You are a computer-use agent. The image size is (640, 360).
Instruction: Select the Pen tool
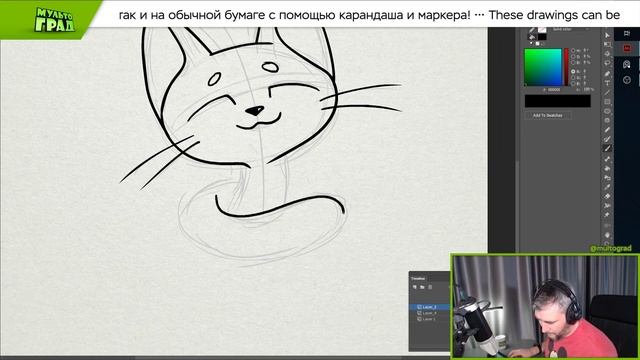(x=607, y=74)
